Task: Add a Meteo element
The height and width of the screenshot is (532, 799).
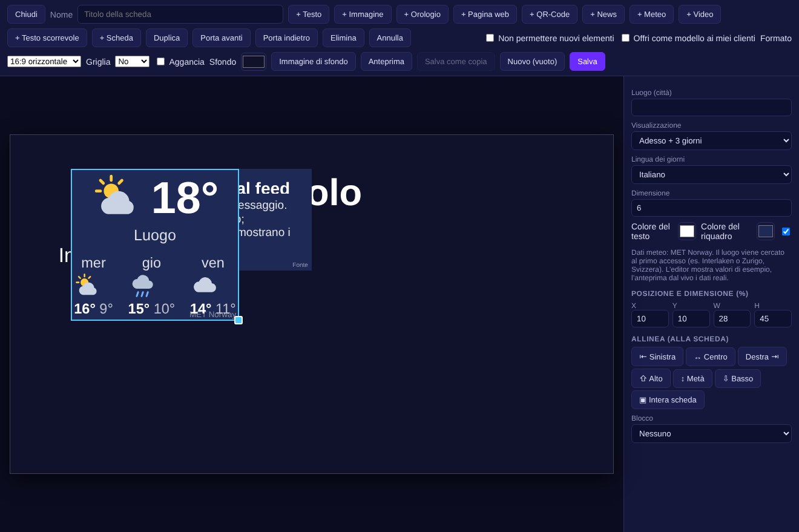Action: click(651, 14)
